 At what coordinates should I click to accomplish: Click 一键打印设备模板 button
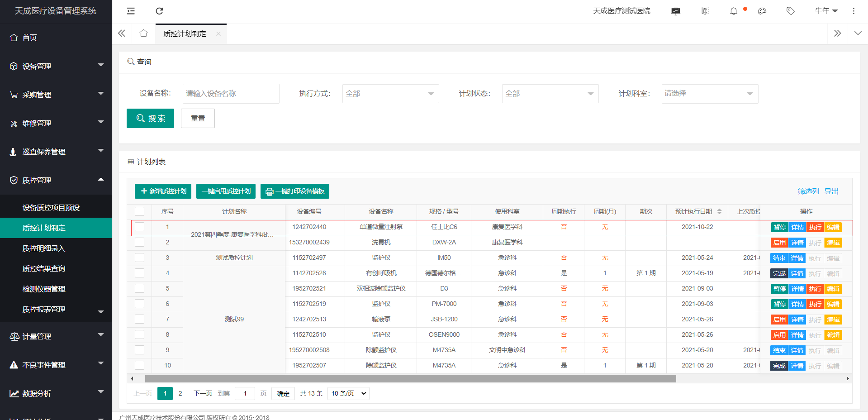(x=295, y=191)
